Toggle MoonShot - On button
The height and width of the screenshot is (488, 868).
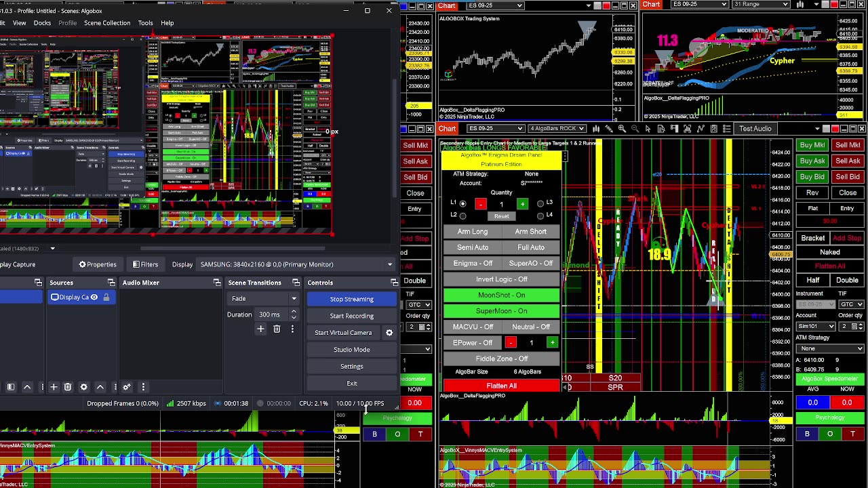502,296
